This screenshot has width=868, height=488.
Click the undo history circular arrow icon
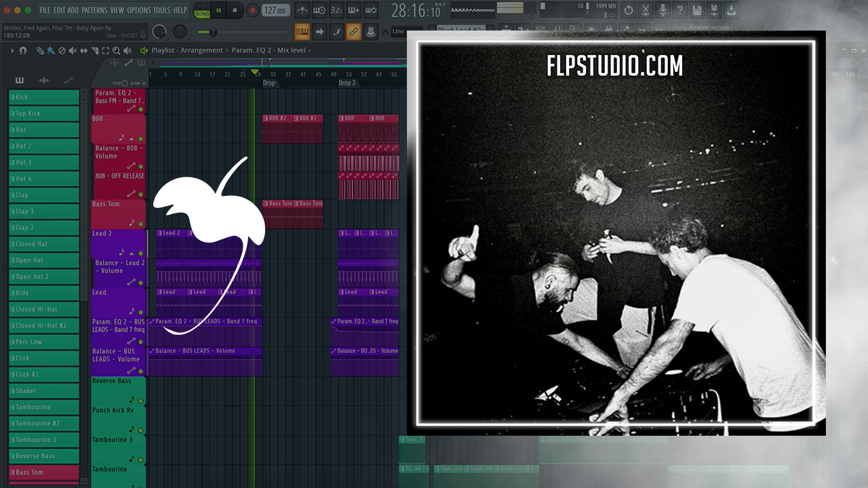[629, 10]
